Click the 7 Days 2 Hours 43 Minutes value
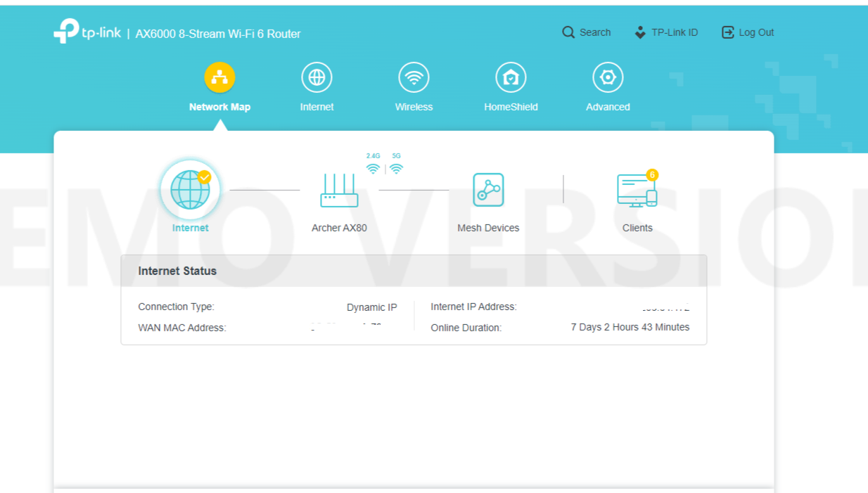The width and height of the screenshot is (868, 493). pyautogui.click(x=630, y=327)
